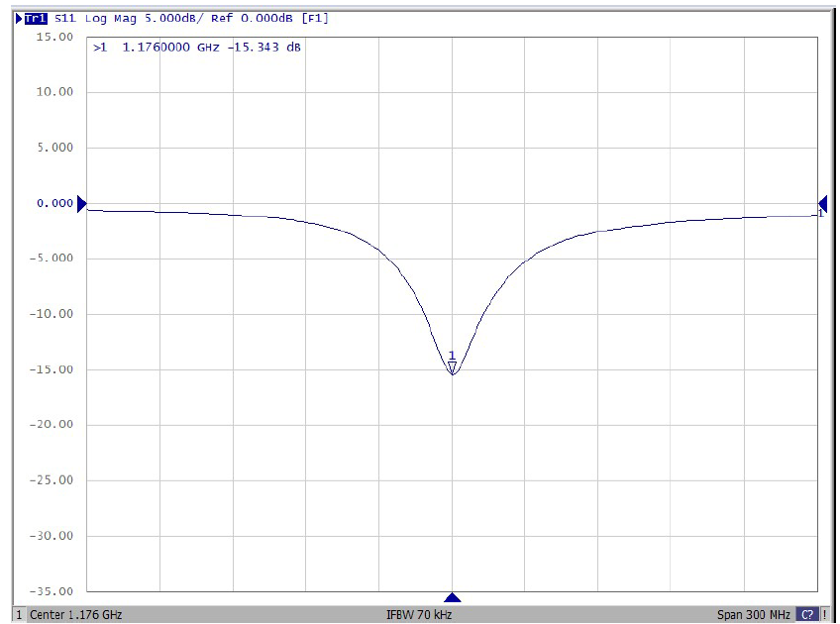Click the exclamation warning indicator
This screenshot has height=624, width=840.
[826, 615]
